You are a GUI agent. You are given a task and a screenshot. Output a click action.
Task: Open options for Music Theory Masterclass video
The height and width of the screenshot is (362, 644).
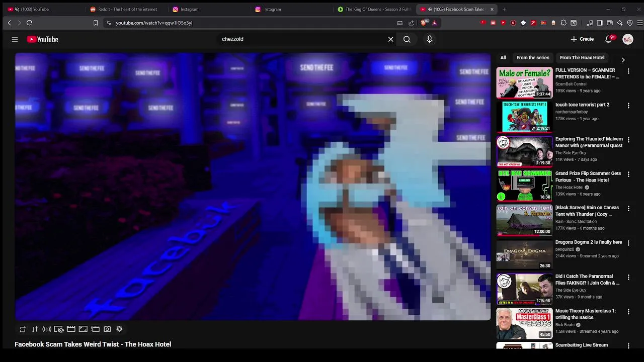tap(628, 312)
